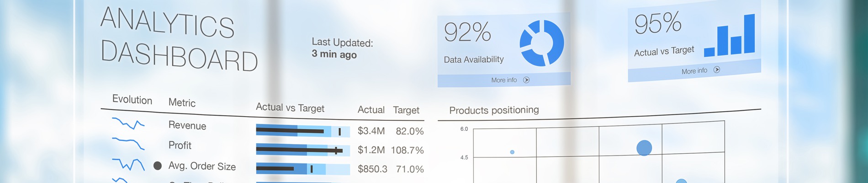Click the Revenue metric row label
The height and width of the screenshot is (183, 868).
point(187,125)
